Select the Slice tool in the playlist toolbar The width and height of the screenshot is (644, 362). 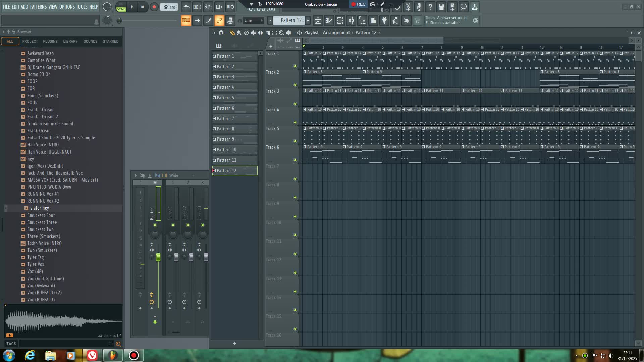click(x=268, y=33)
